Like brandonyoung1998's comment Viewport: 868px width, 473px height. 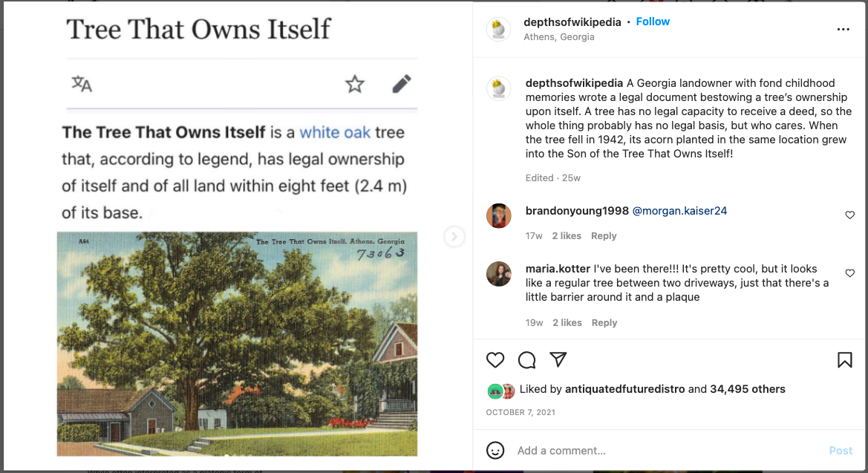click(x=849, y=215)
